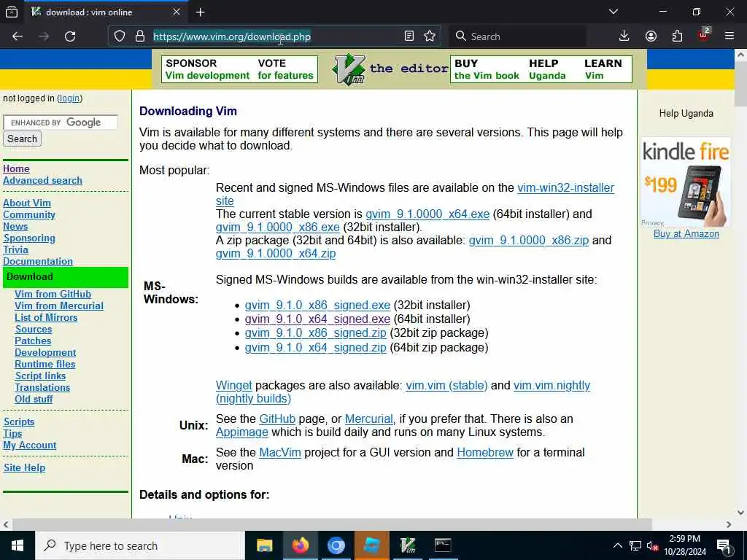Go back using the browser back arrow
This screenshot has width=747, height=560.
18,36
